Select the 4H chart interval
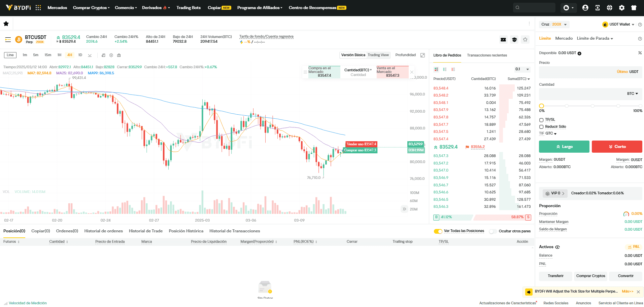Image resolution: width=644 pixels, height=307 pixels. (70, 55)
